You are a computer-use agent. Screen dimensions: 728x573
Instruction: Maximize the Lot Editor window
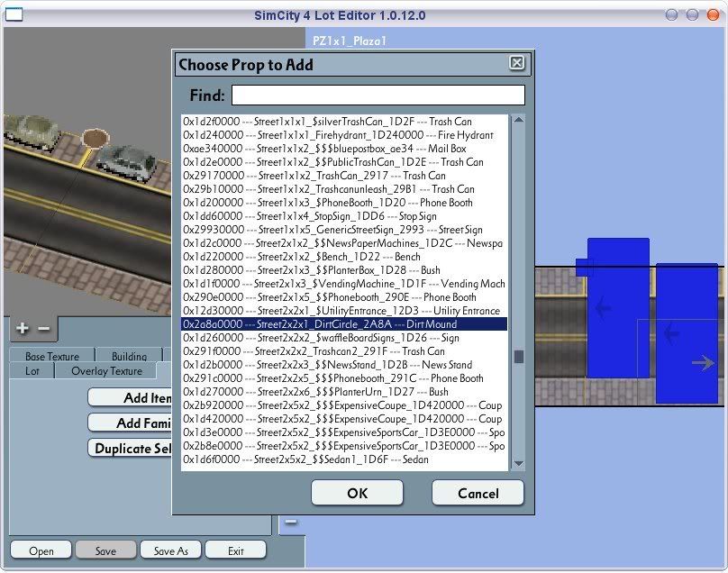coord(692,14)
